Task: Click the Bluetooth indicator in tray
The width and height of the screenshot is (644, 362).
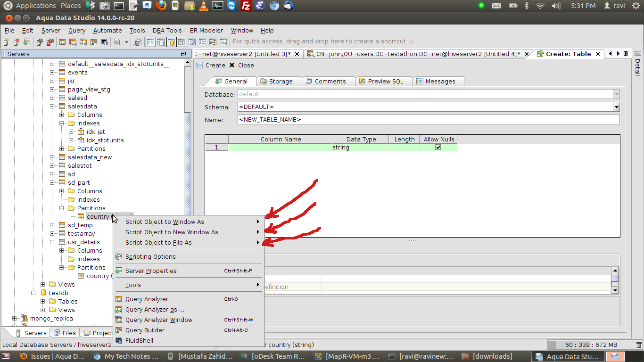Action: (527, 6)
